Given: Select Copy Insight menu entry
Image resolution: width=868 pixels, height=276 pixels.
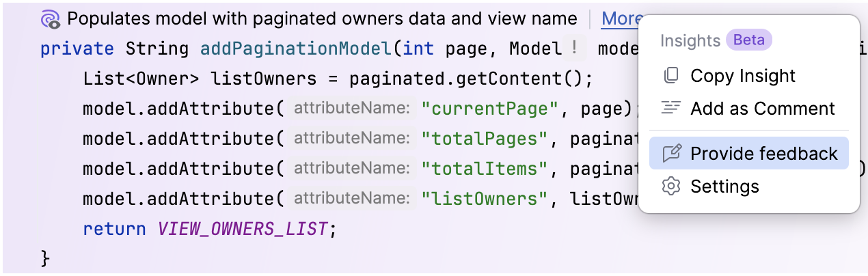Looking at the screenshot, I should coord(749,75).
